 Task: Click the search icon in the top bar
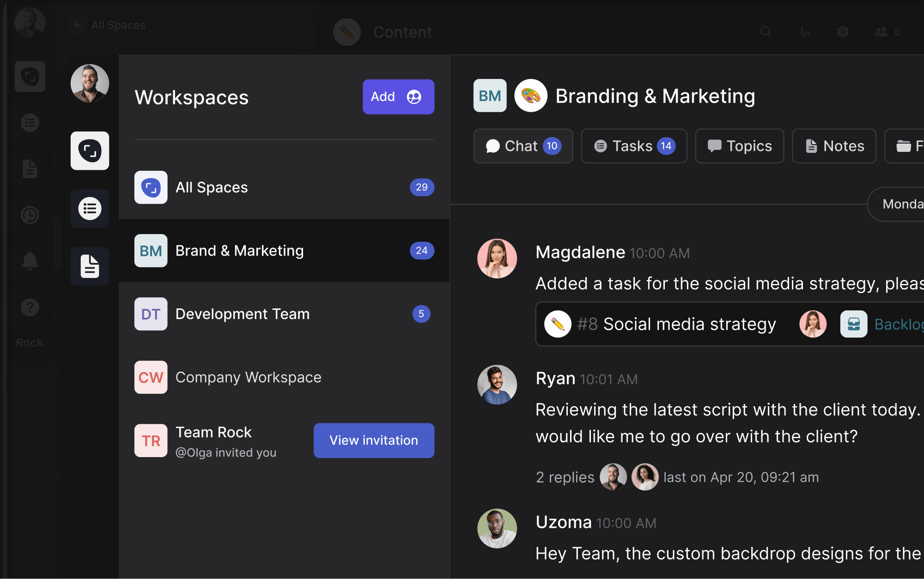(x=766, y=32)
